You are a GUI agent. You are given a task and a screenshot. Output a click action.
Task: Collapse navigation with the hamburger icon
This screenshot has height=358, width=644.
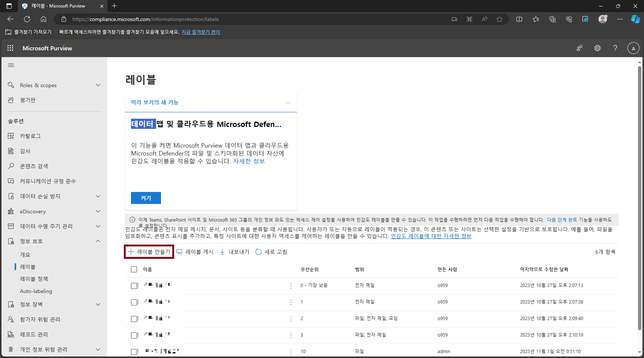tap(11, 65)
